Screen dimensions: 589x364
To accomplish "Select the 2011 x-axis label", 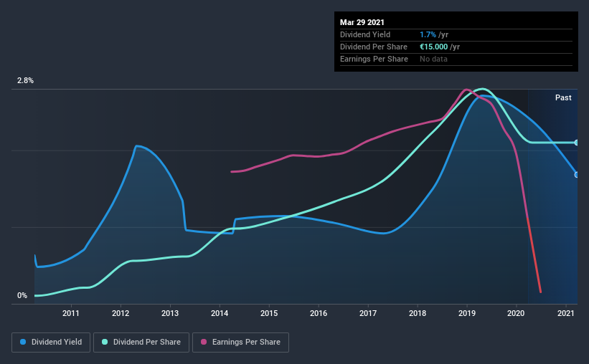I will (x=70, y=313).
